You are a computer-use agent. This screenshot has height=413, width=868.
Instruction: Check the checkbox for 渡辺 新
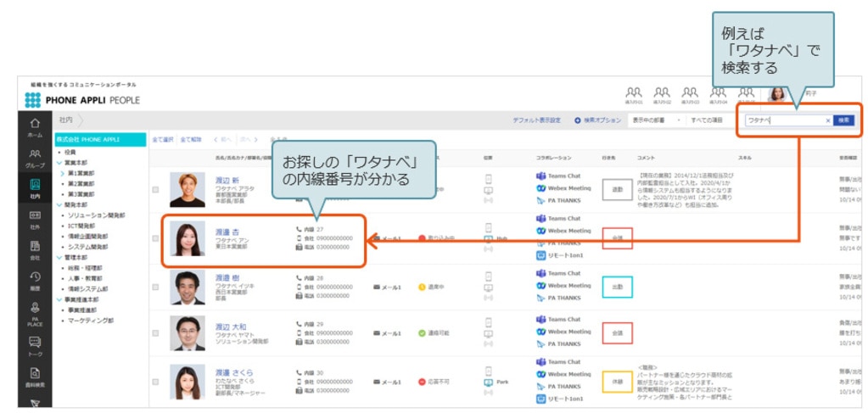(x=155, y=190)
